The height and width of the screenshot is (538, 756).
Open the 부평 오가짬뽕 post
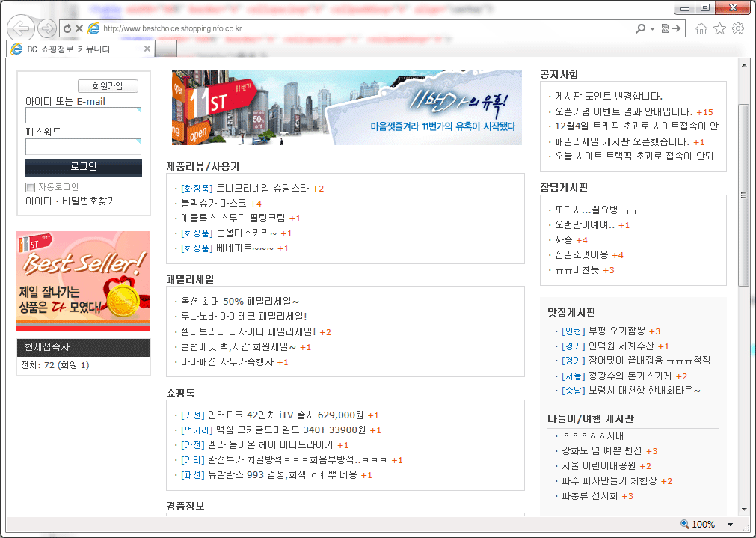[617, 331]
